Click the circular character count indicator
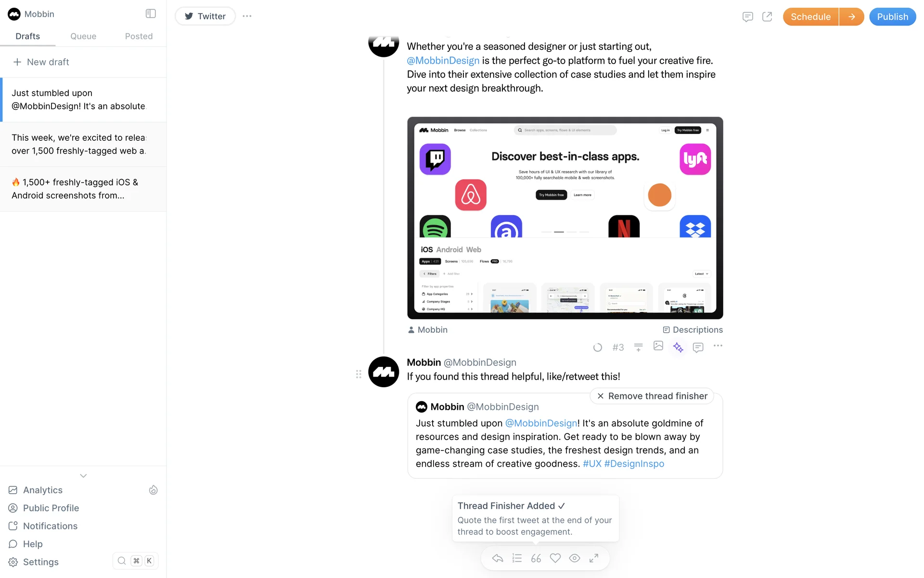Screen dimensions: 924x578 coord(598,347)
